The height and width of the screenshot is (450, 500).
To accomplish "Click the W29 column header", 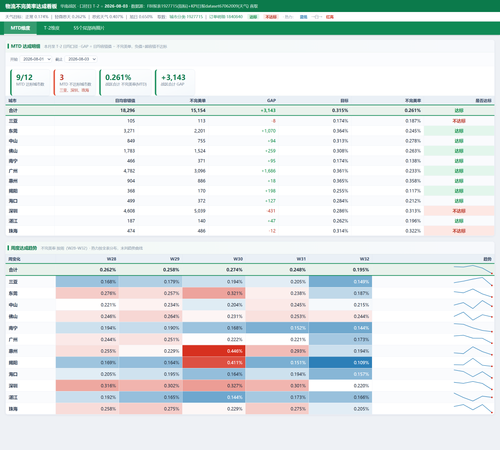I will (x=175, y=259).
